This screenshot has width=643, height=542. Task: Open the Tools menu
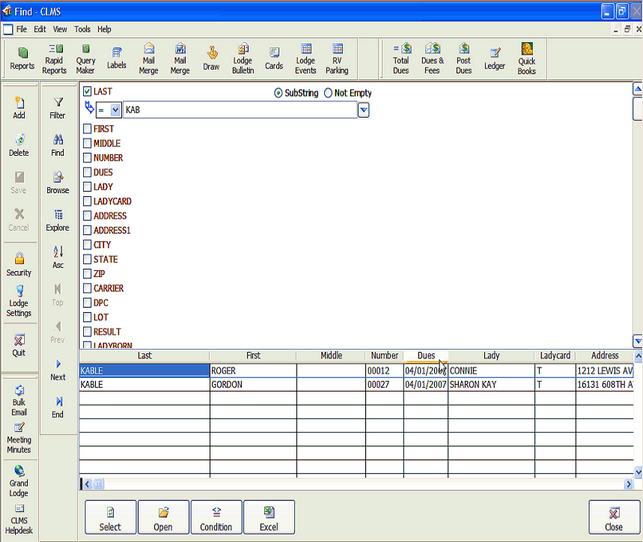pyautogui.click(x=82, y=30)
